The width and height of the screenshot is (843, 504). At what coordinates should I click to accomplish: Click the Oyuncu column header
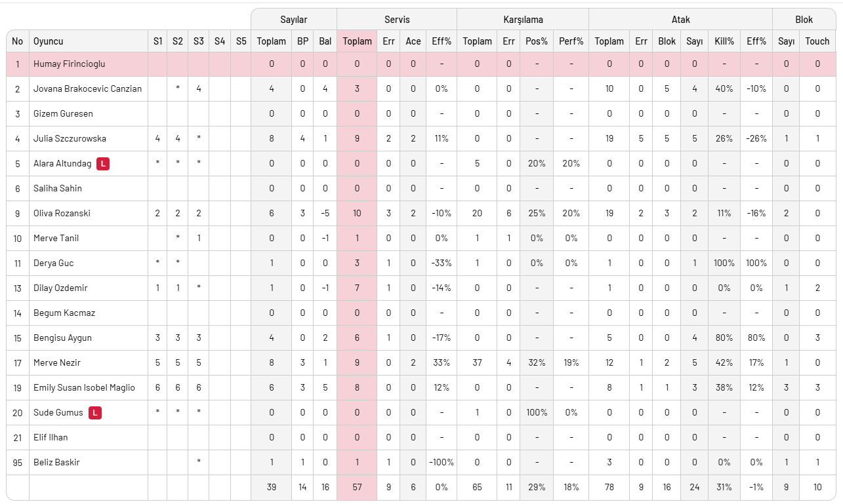click(x=49, y=41)
